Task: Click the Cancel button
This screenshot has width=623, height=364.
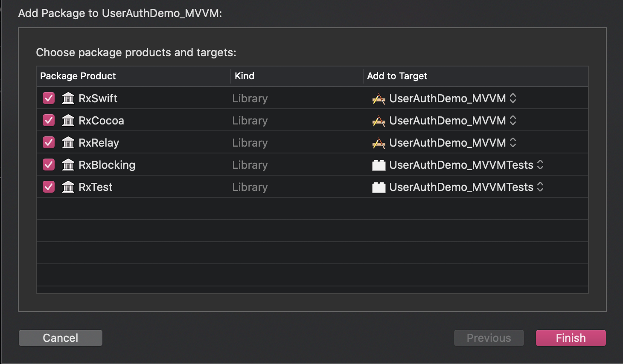Action: point(61,338)
